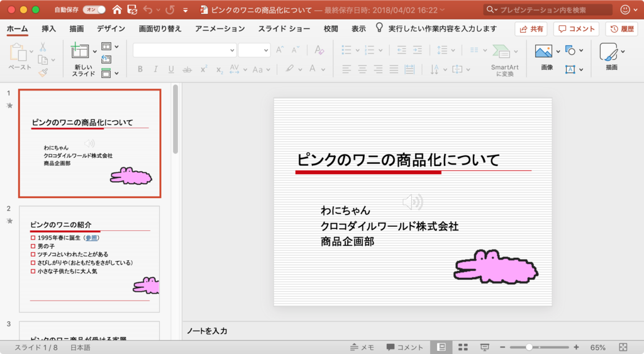Click the SmartArtに変換 button
644x354 pixels.
click(504, 60)
